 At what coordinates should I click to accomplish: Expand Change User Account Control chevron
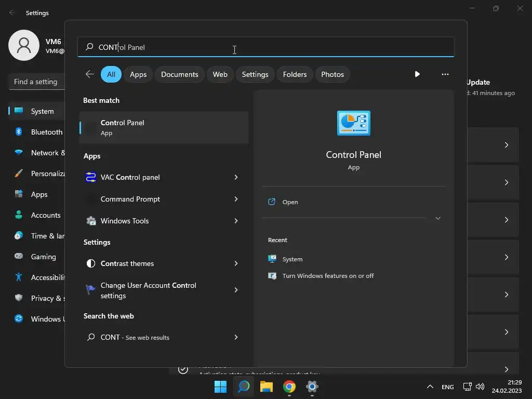pos(236,290)
